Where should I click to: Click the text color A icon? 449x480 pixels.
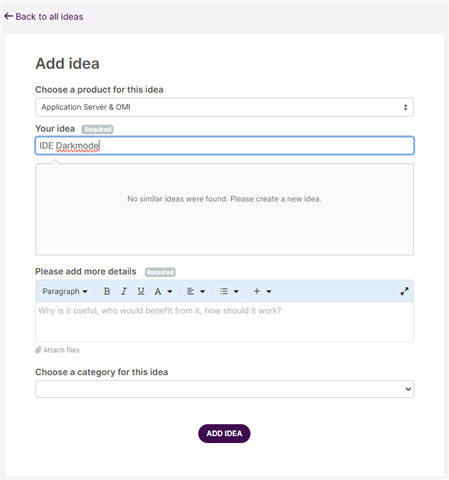click(x=158, y=292)
